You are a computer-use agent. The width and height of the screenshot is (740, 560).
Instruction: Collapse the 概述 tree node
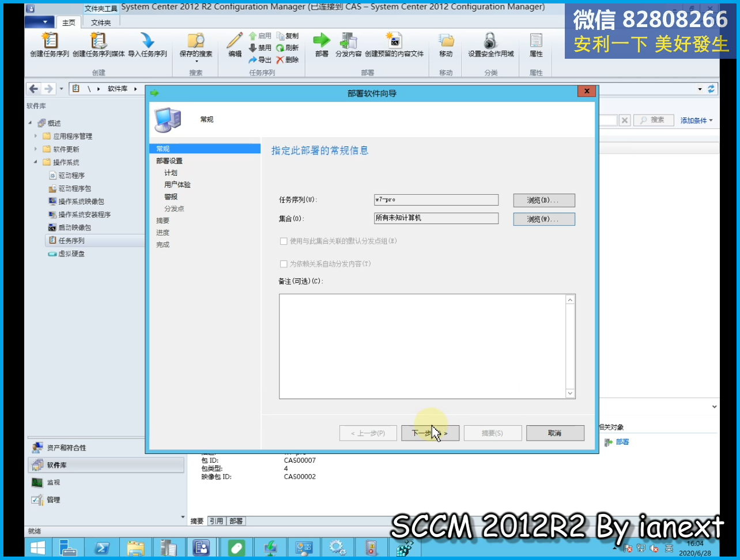(30, 123)
